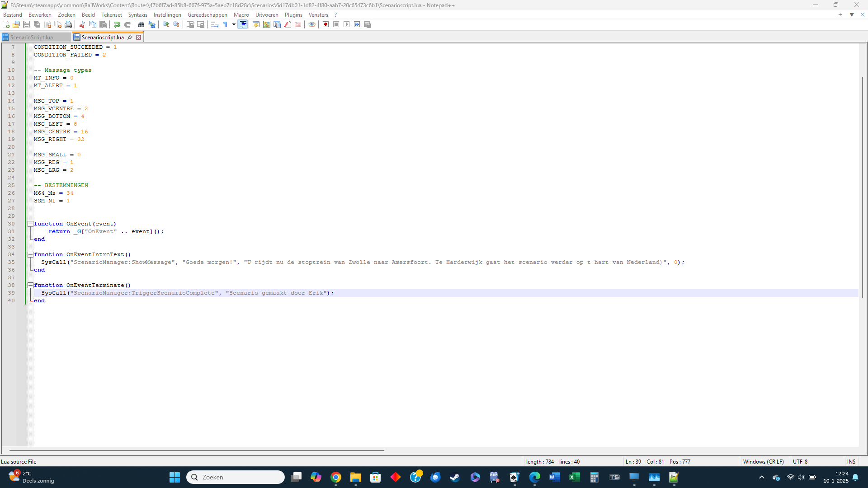Open Folder as Workspace panel
The image size is (868, 488).
pyautogui.click(x=298, y=24)
